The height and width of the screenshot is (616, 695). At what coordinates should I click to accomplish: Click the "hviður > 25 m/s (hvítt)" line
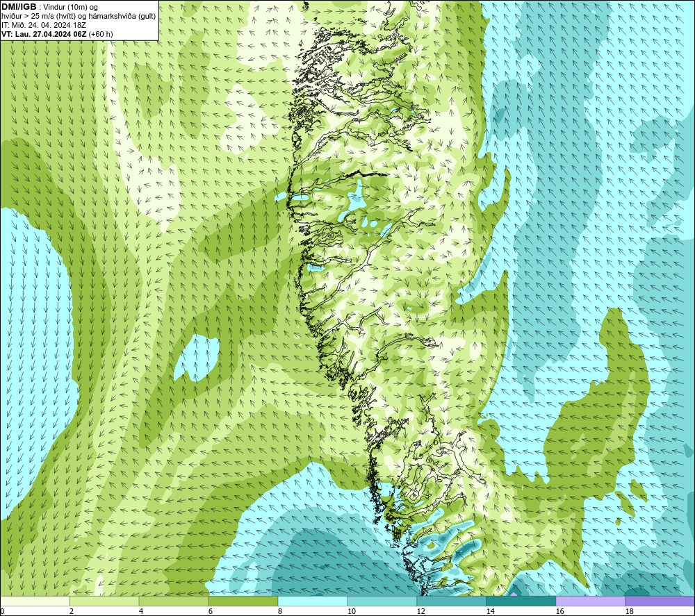[x=38, y=17]
